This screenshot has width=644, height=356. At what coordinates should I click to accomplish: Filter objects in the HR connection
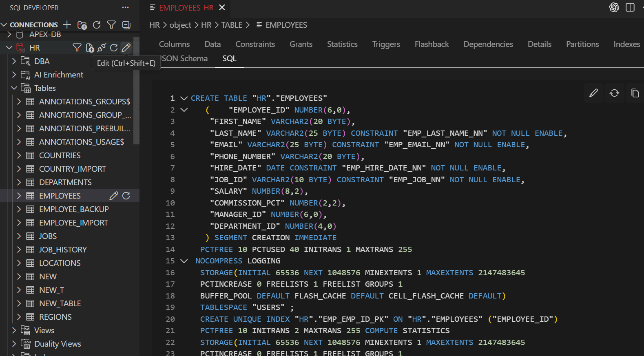77,48
